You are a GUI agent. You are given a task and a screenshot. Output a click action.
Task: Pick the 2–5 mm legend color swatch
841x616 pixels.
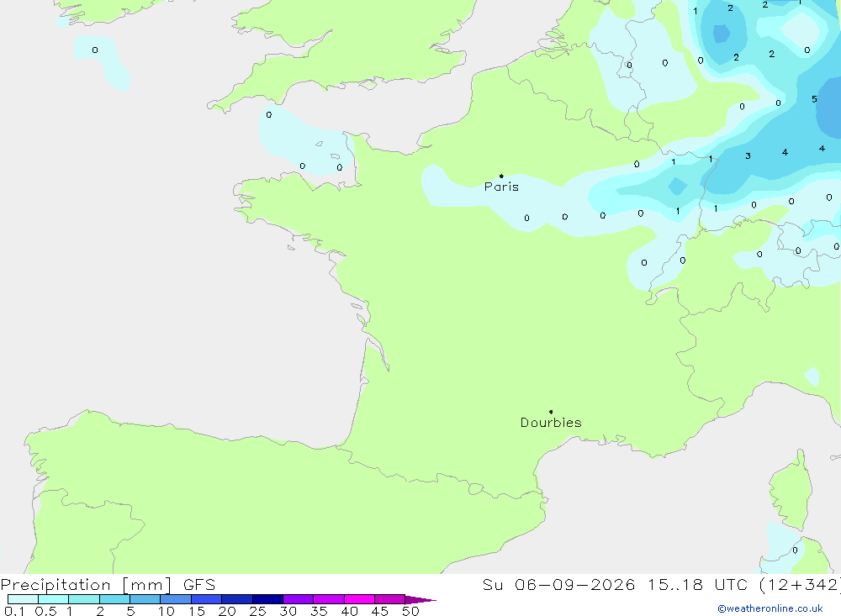(114, 599)
